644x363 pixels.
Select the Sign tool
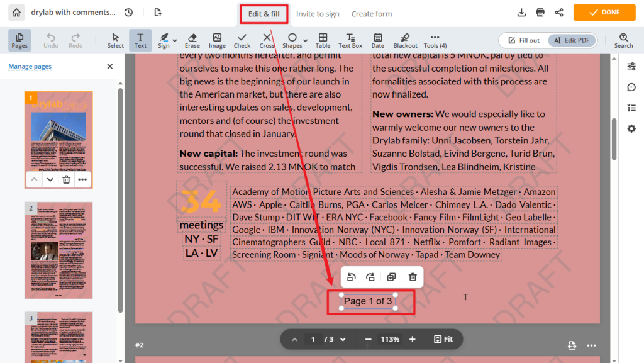164,40
